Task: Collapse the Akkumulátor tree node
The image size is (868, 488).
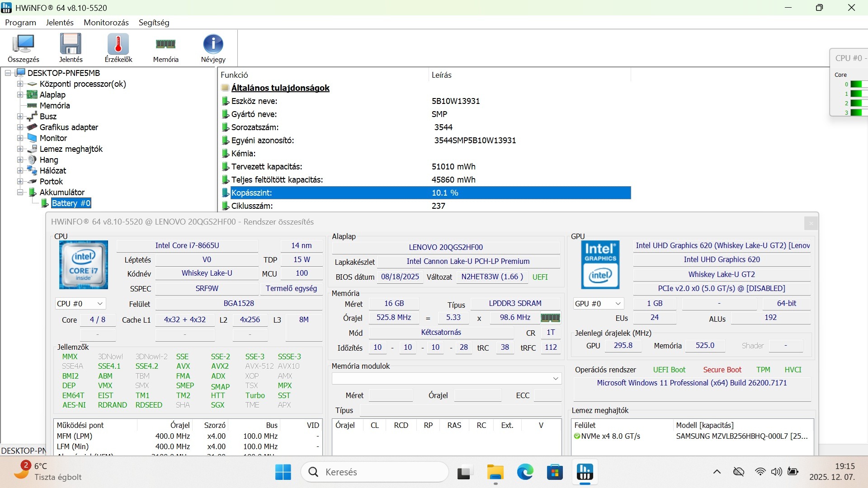Action: 20,192
